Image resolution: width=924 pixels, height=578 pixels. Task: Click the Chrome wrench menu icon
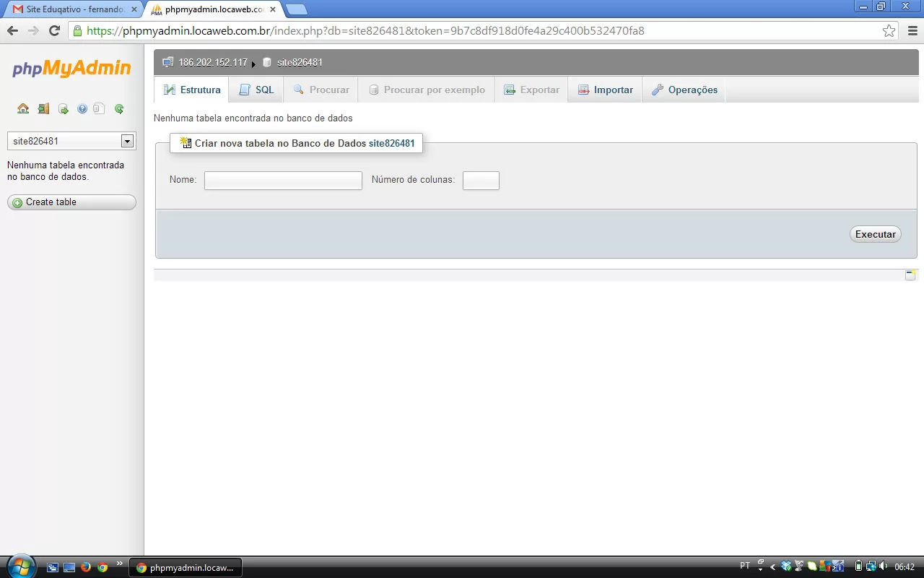point(912,31)
